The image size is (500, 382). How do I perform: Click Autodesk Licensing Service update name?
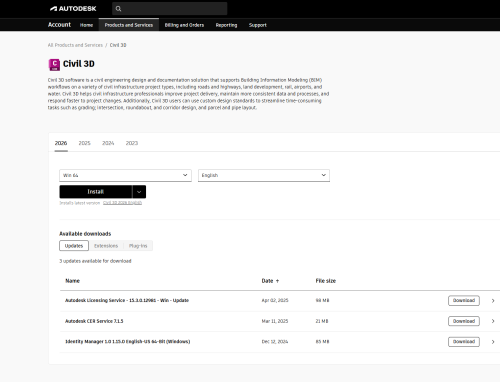point(127,300)
